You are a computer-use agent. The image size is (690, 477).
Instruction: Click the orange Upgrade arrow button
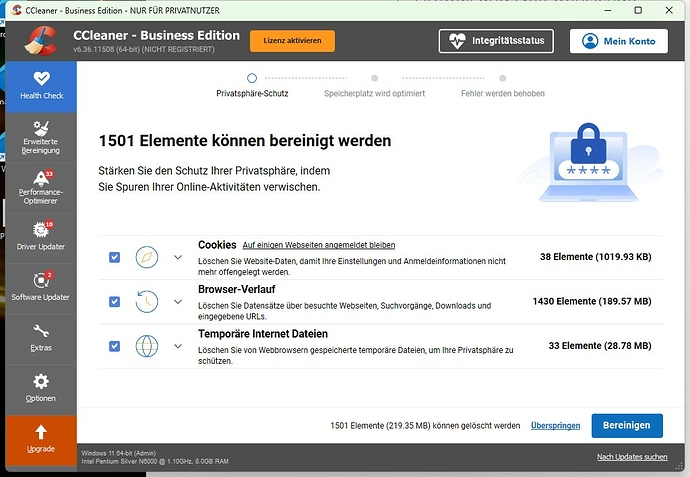click(x=41, y=440)
